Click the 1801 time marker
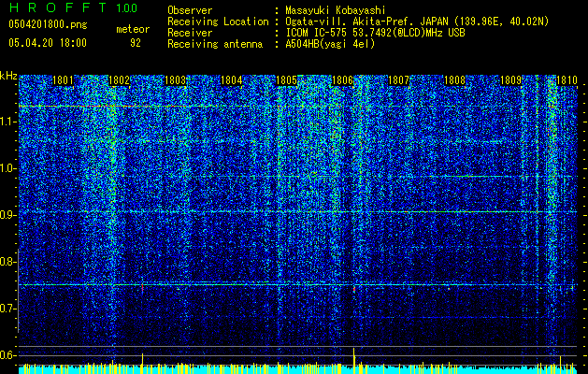This screenshot has height=374, width=588. pos(63,80)
